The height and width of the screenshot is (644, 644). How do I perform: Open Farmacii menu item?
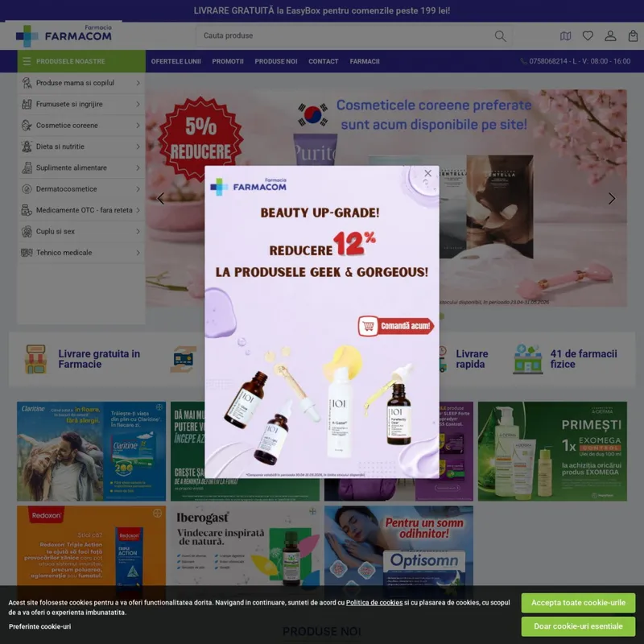coord(365,61)
